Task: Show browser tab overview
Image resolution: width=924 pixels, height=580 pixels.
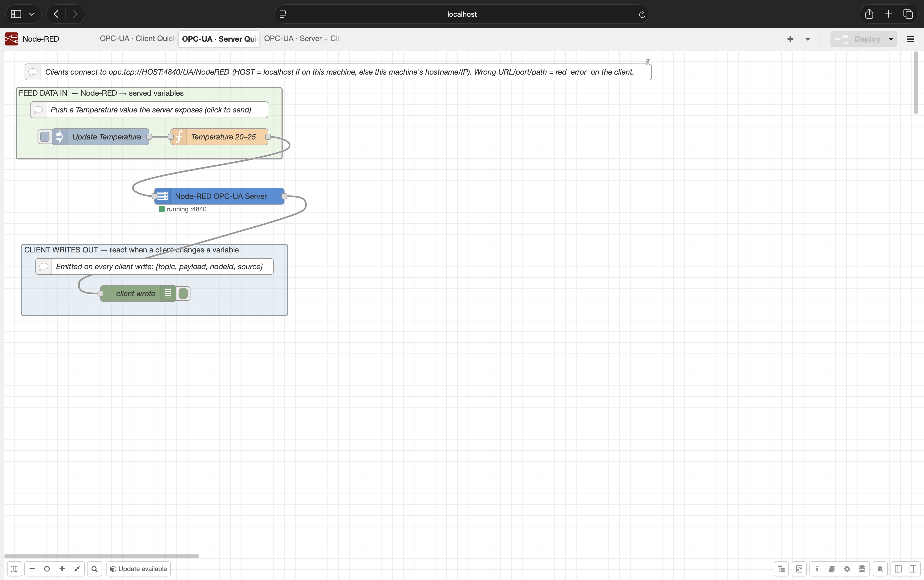Action: coord(908,14)
